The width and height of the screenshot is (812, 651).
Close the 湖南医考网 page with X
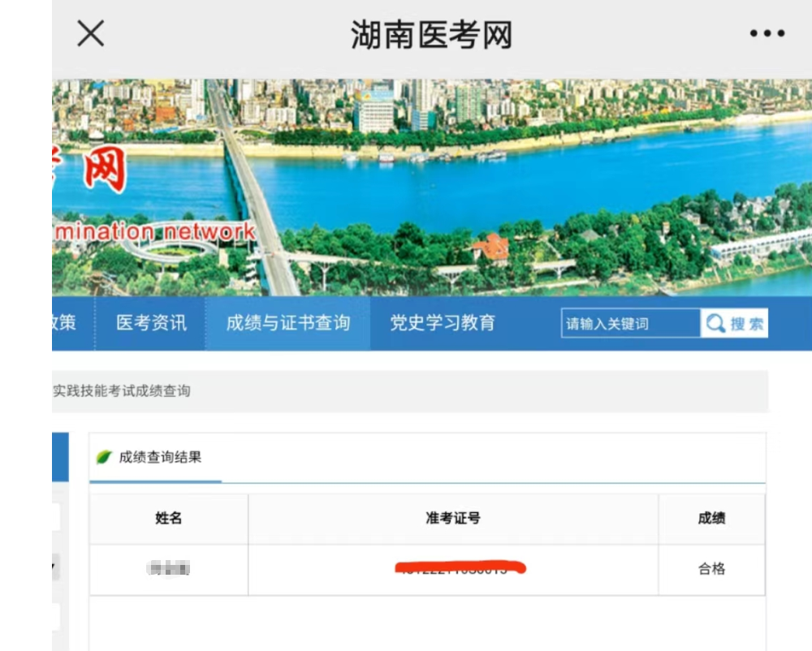[x=90, y=34]
